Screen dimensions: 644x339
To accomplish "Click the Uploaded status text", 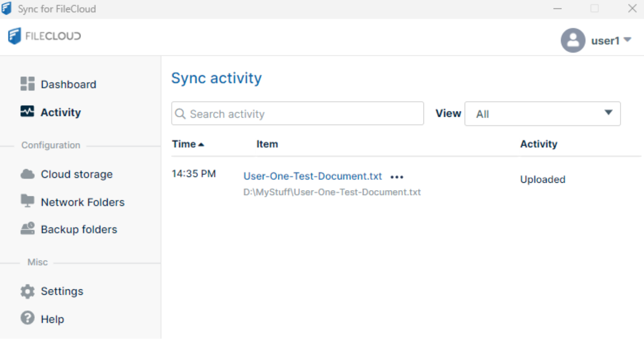I will coord(542,179).
